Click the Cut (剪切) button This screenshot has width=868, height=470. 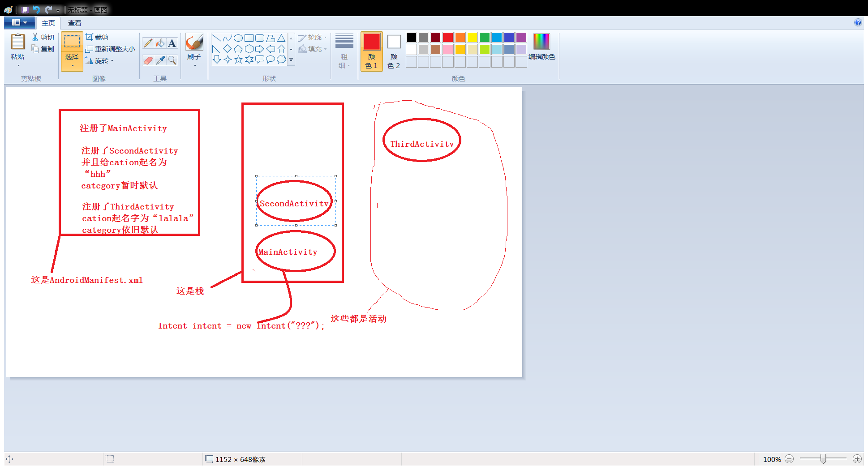pyautogui.click(x=43, y=38)
